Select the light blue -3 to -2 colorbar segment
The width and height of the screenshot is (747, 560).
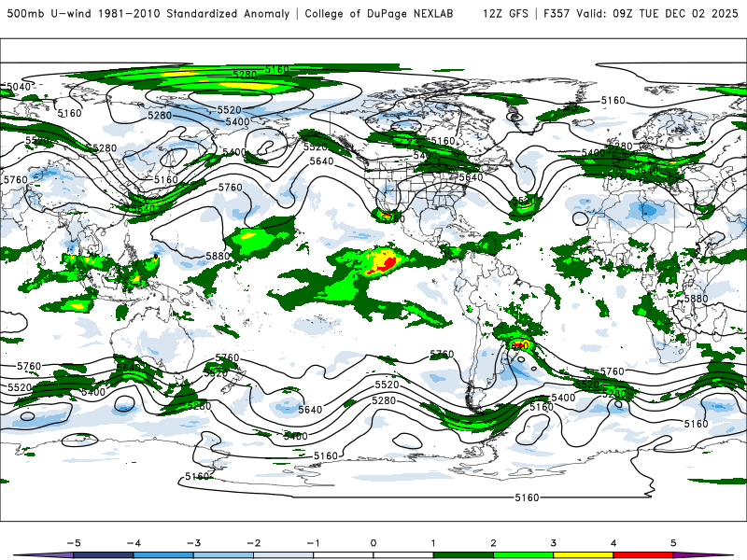[223, 555]
